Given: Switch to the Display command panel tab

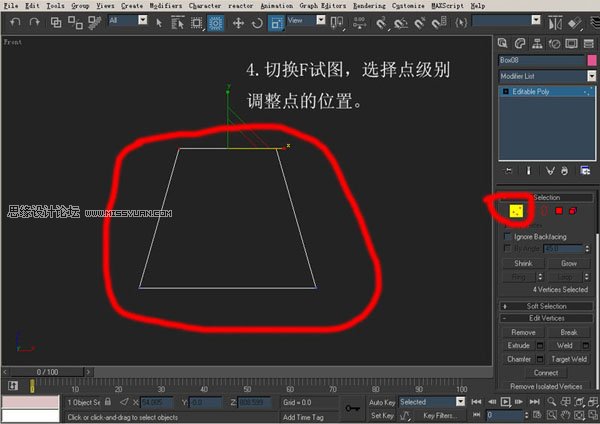Looking at the screenshot, I should 571,43.
